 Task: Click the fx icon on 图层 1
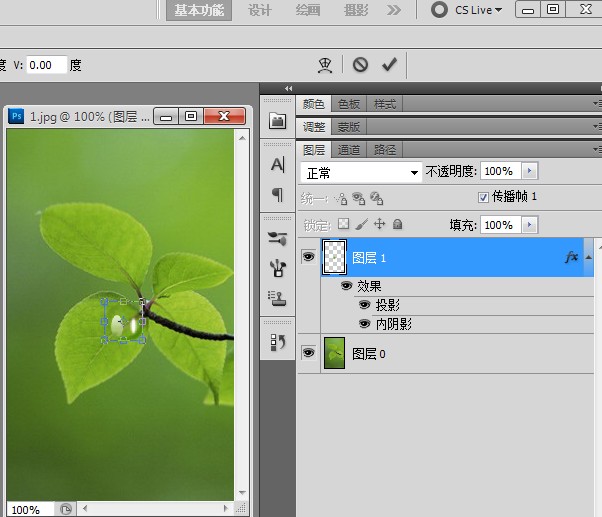pyautogui.click(x=572, y=257)
